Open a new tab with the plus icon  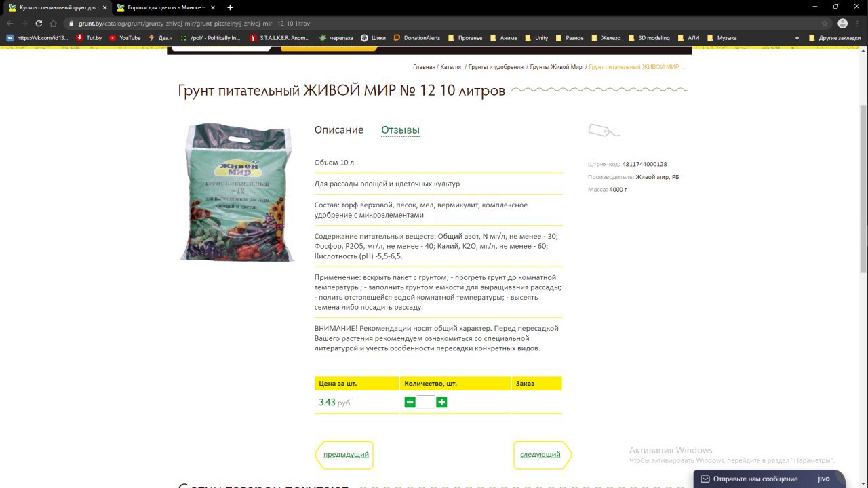tap(230, 7)
